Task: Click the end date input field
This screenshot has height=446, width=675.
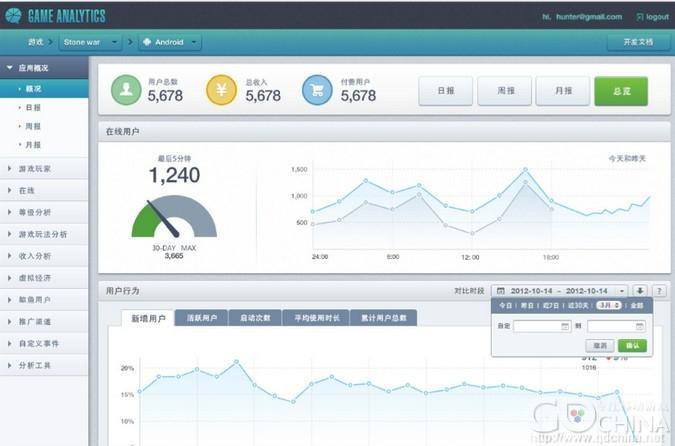Action: [617, 326]
